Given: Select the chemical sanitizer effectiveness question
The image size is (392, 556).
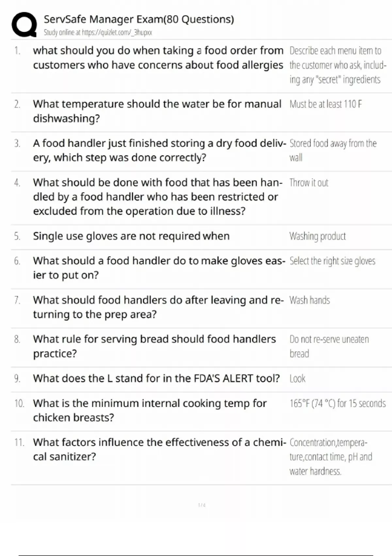Looking at the screenshot, I should coord(159,449).
